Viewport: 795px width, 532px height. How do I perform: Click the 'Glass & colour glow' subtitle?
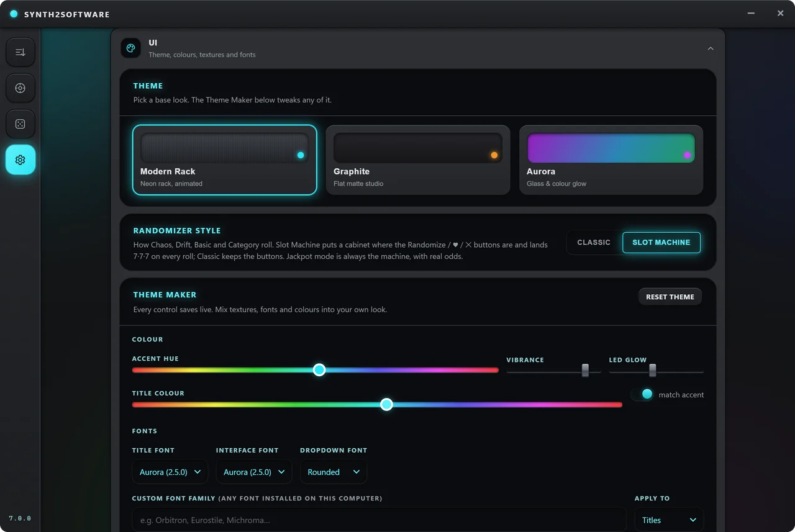tap(556, 184)
